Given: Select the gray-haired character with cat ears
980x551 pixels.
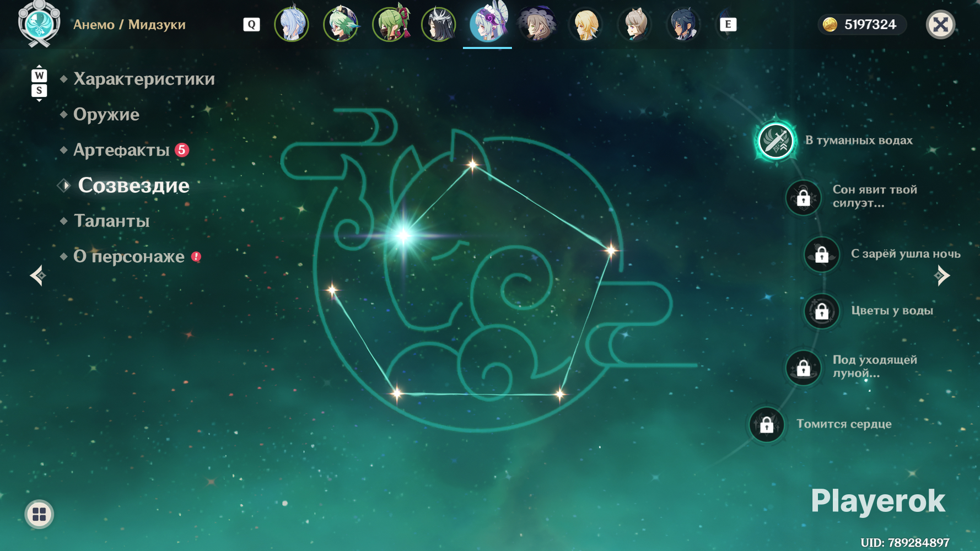Looking at the screenshot, I should pyautogui.click(x=634, y=24).
